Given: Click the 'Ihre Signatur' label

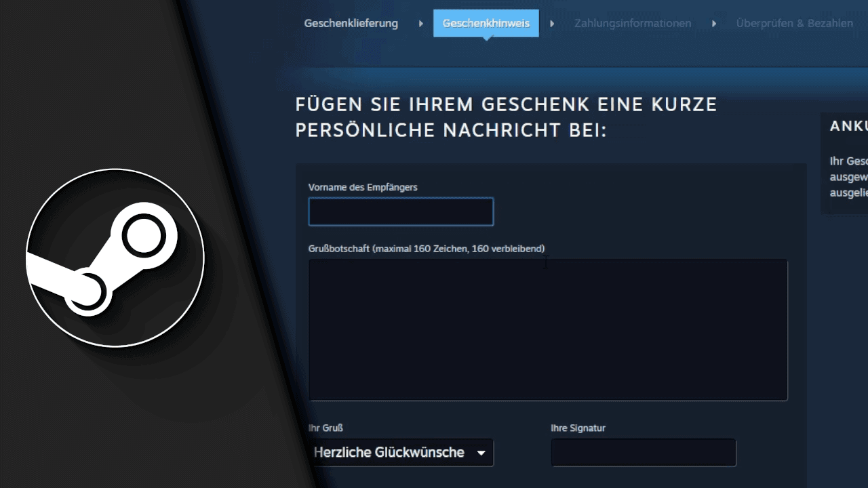Looking at the screenshot, I should pos(578,428).
